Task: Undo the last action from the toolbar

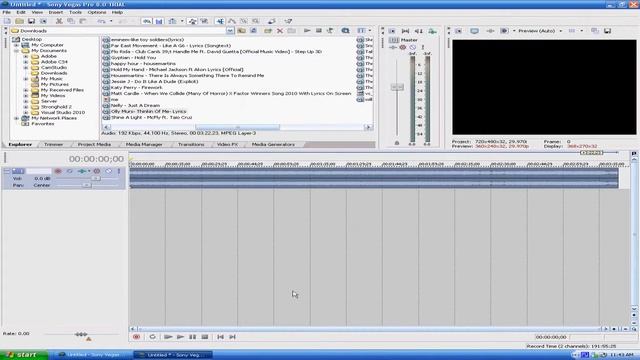Action: pos(102,21)
